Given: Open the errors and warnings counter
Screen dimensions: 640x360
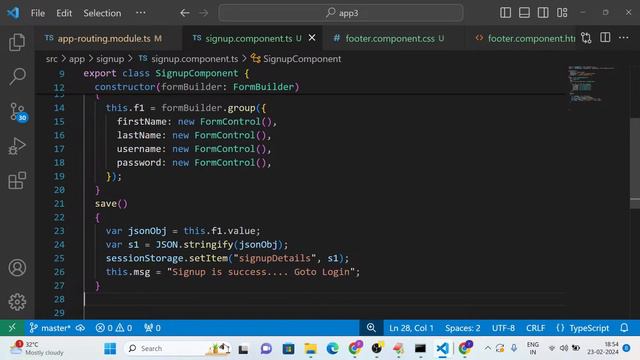Looking at the screenshot, I should click(114, 328).
